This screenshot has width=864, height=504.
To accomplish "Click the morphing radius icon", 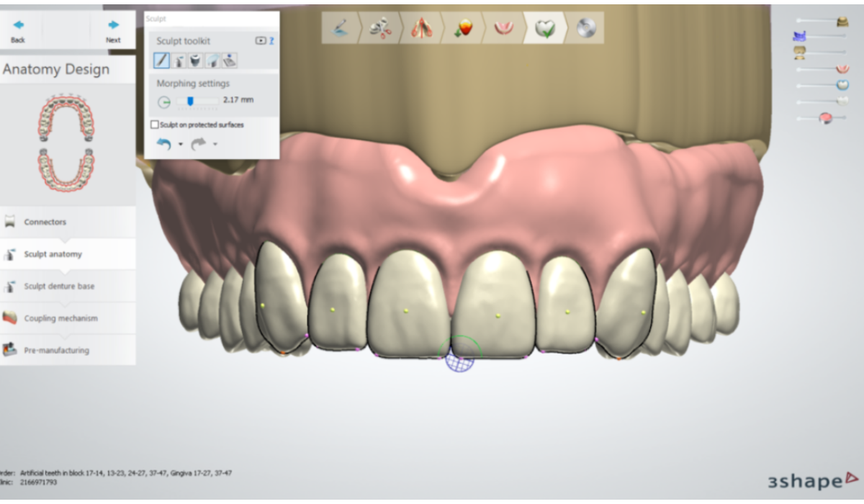I will pos(164,102).
